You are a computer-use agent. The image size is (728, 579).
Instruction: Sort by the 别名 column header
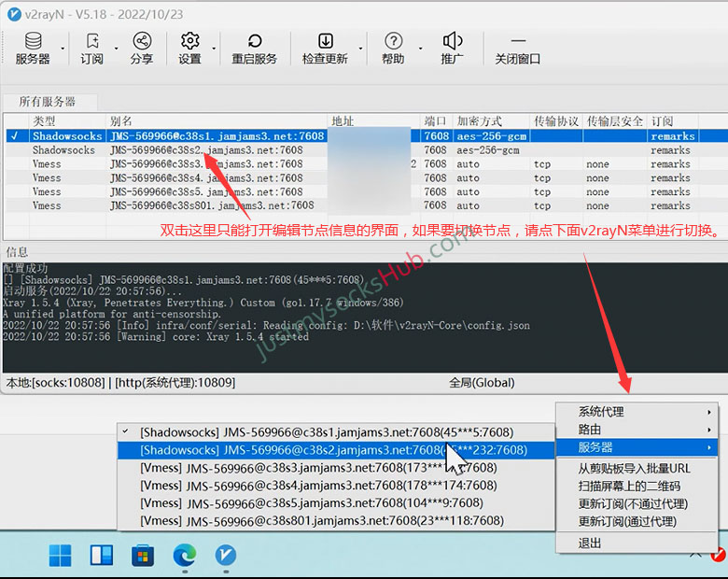tap(217, 121)
